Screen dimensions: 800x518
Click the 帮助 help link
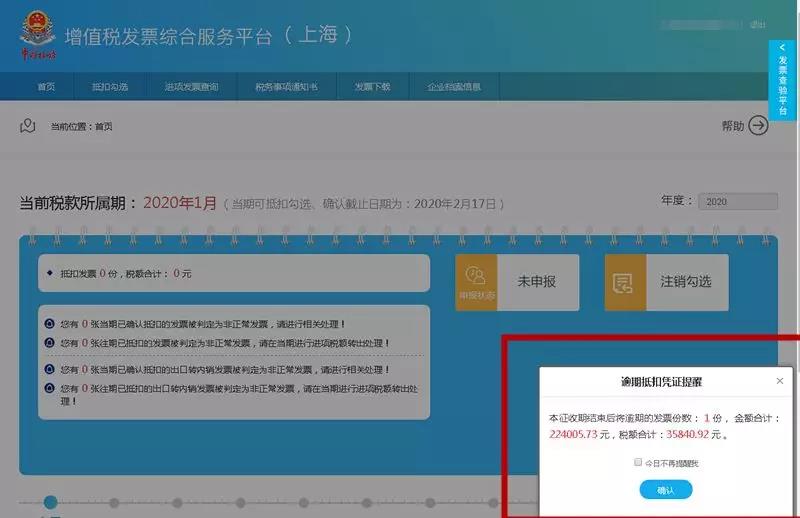coord(733,126)
